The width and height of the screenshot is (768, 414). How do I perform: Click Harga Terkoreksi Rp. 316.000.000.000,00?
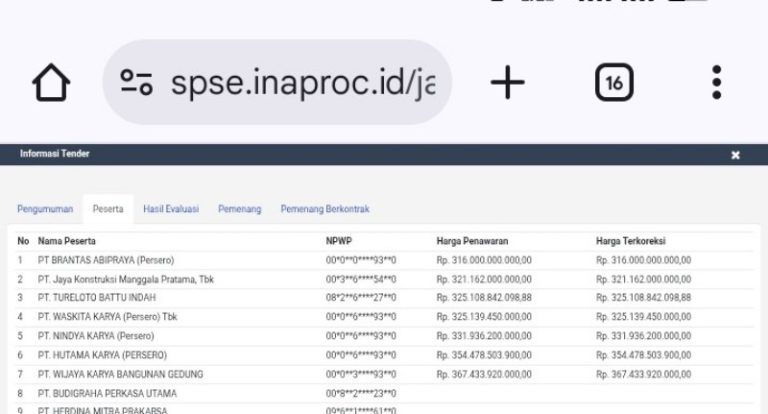(644, 260)
